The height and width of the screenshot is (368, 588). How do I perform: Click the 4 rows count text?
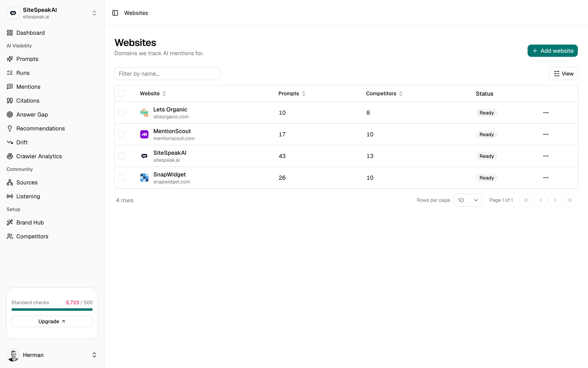coord(125,200)
